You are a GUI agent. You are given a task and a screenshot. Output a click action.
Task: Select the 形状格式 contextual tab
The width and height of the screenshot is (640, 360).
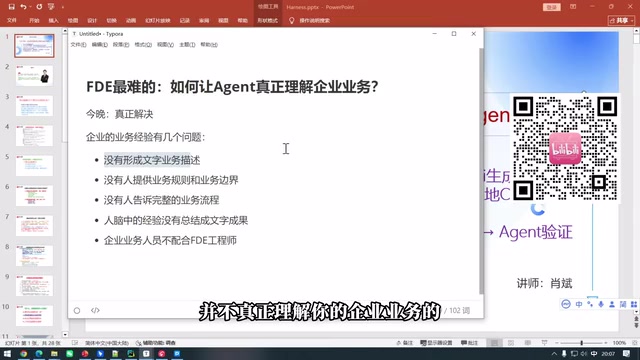pos(267,20)
